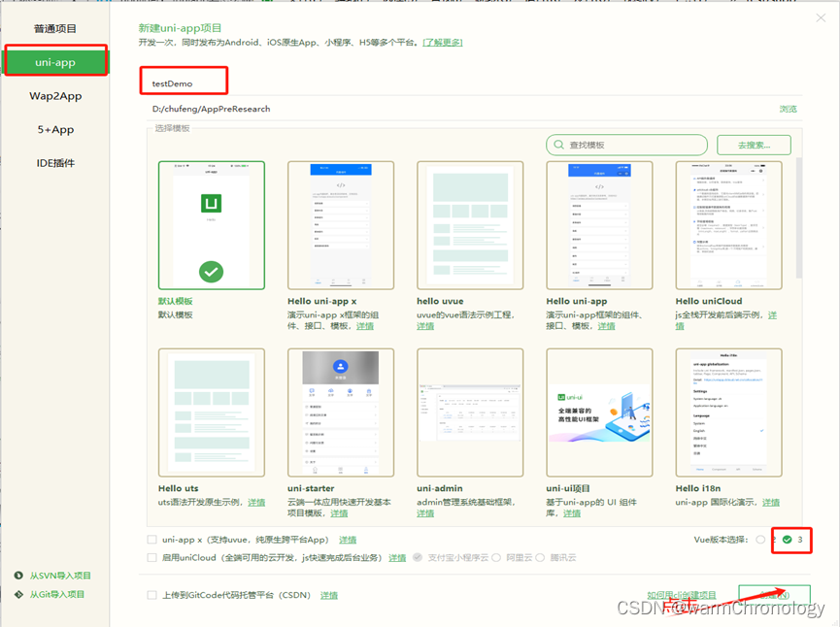Select the hello uvue template thumbnail
Screen dimensions: 840x627
tap(470, 225)
